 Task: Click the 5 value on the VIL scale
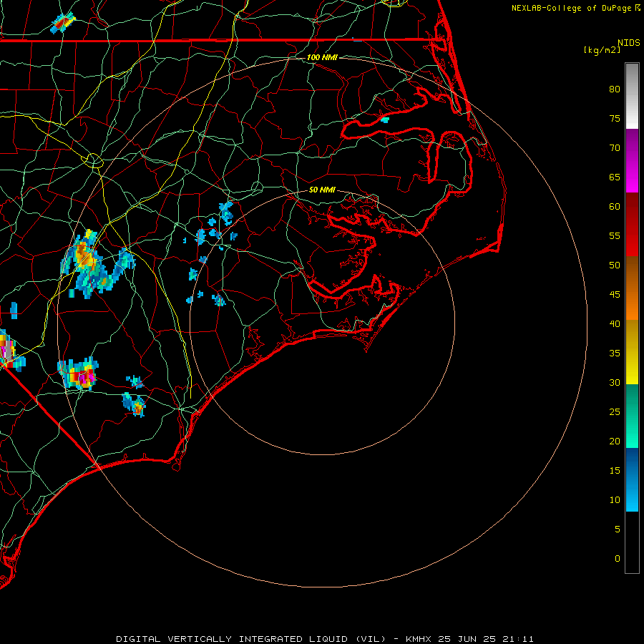618,530
